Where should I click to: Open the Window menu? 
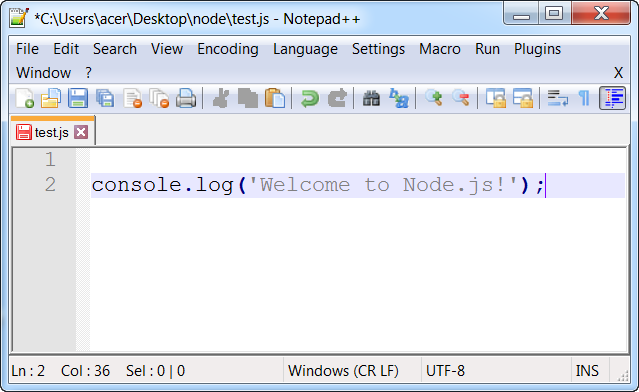43,73
